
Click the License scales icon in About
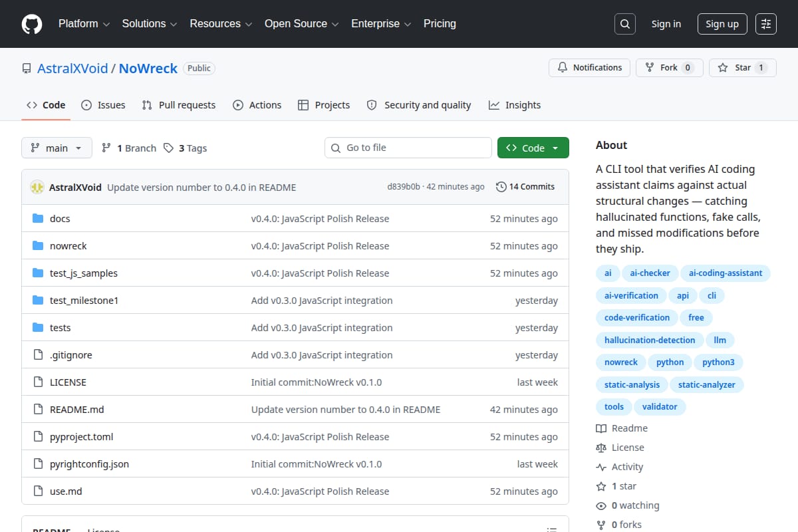click(x=601, y=448)
